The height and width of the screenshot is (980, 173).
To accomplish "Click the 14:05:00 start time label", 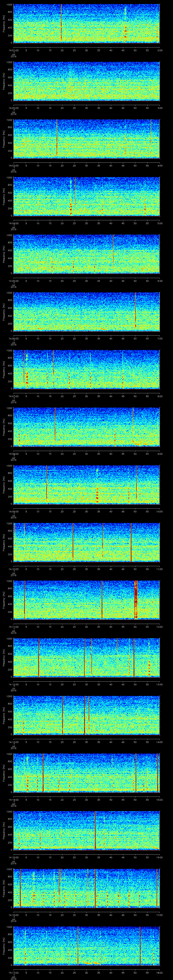I will pos(13,281).
